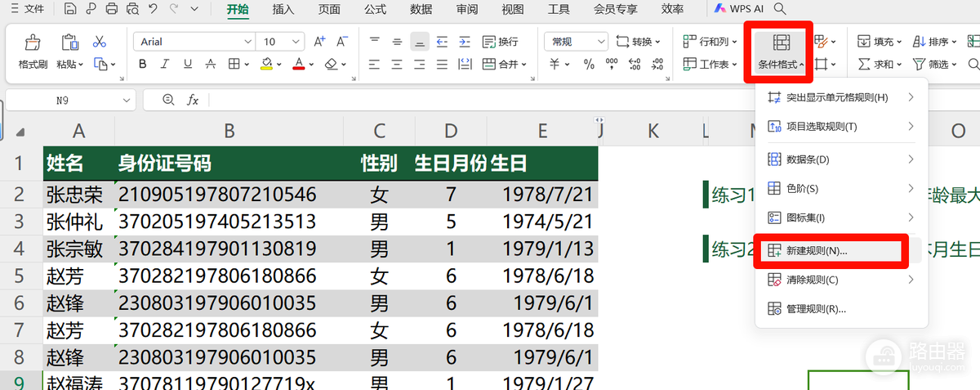The width and height of the screenshot is (980, 390).
Task: Decrease indent icon
Action: coord(442,41)
